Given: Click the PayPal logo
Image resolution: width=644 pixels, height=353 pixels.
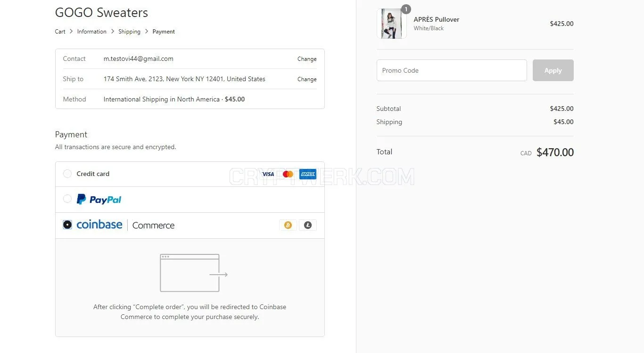Looking at the screenshot, I should pos(99,200).
